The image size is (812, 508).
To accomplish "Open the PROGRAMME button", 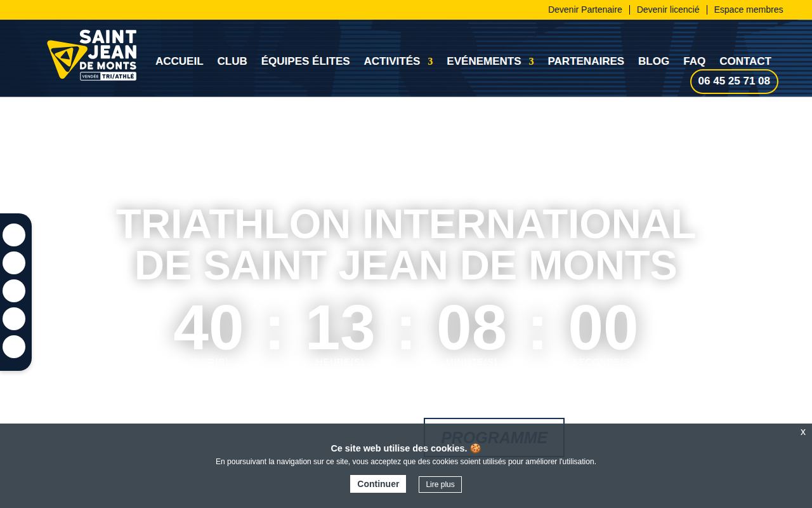I will [x=494, y=438].
